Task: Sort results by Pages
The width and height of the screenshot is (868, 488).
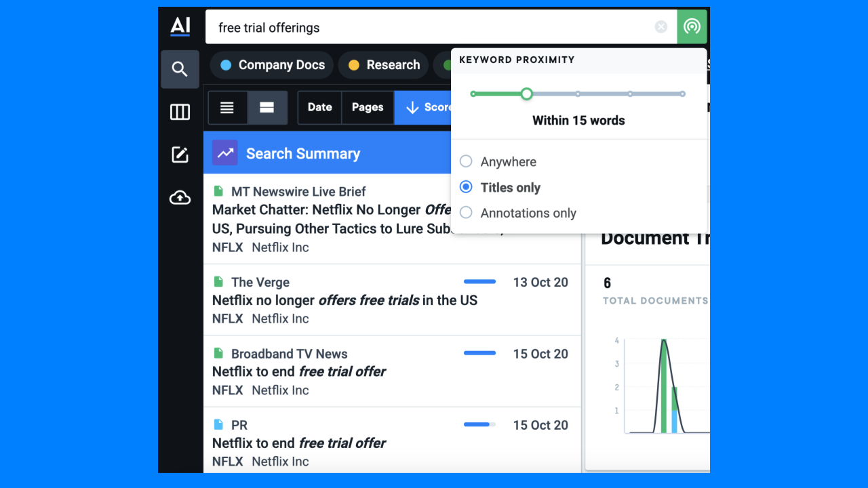Action: 368,108
